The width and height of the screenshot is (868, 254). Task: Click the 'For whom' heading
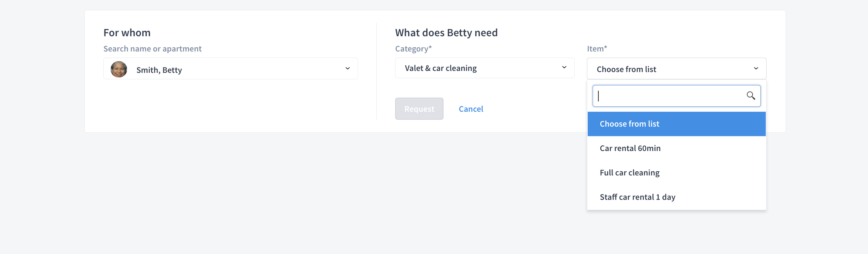pos(127,33)
